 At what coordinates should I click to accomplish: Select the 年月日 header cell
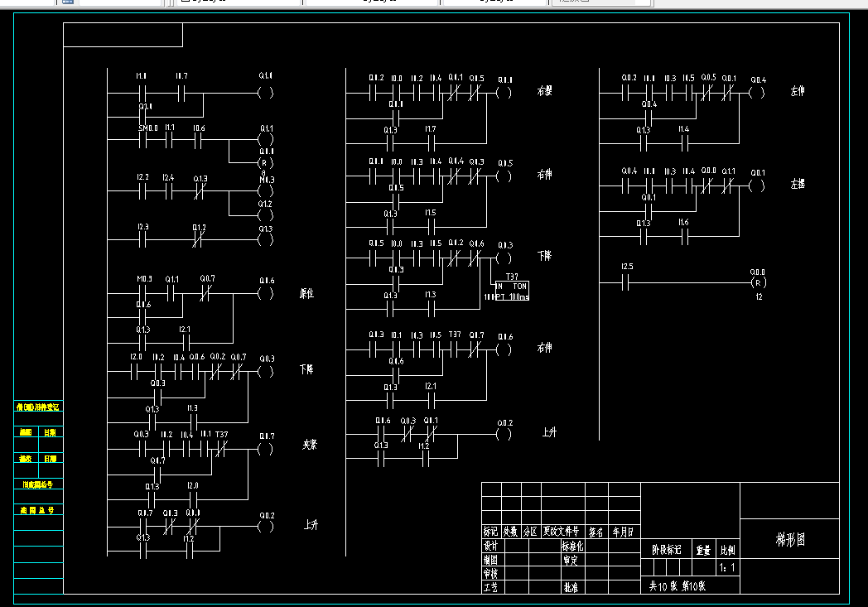[x=623, y=532]
